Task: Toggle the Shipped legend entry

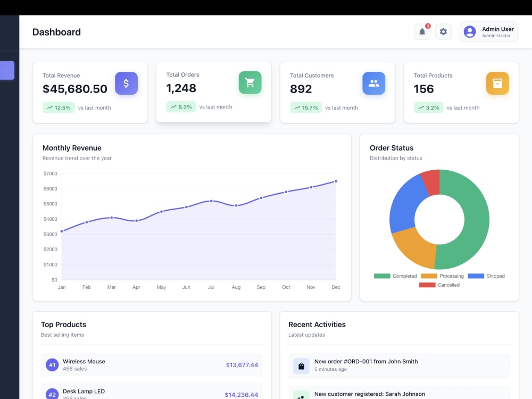Action: pos(486,276)
